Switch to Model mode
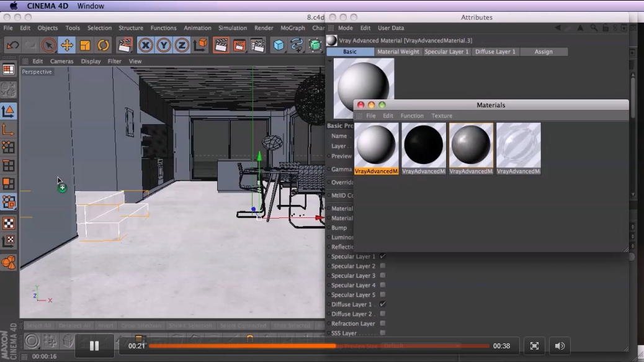This screenshot has height=362, width=644. [9, 111]
